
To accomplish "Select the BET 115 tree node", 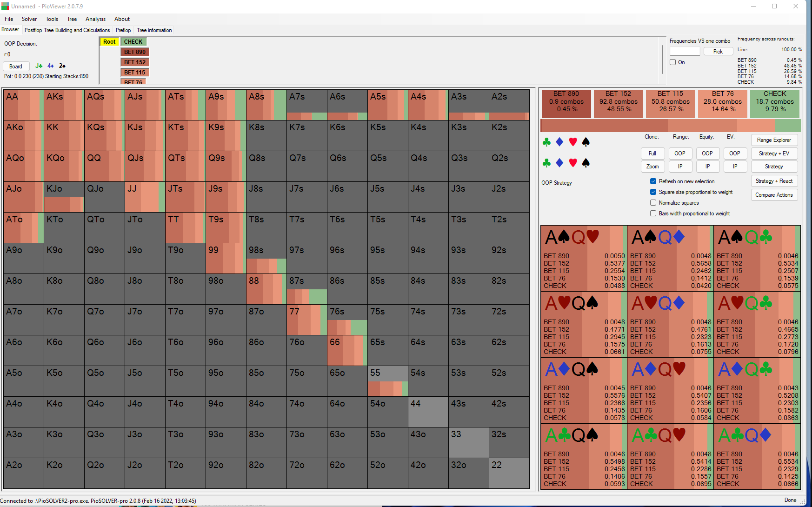I will click(x=135, y=73).
